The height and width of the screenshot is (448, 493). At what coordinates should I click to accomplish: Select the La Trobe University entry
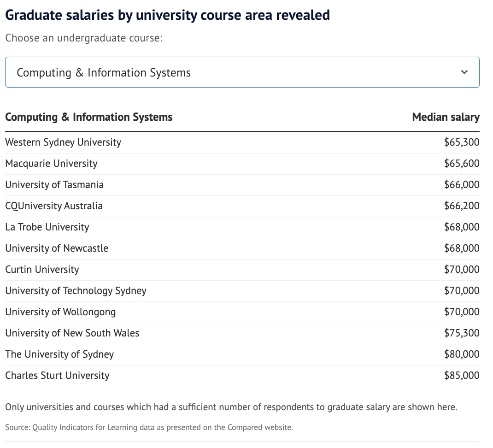[47, 227]
